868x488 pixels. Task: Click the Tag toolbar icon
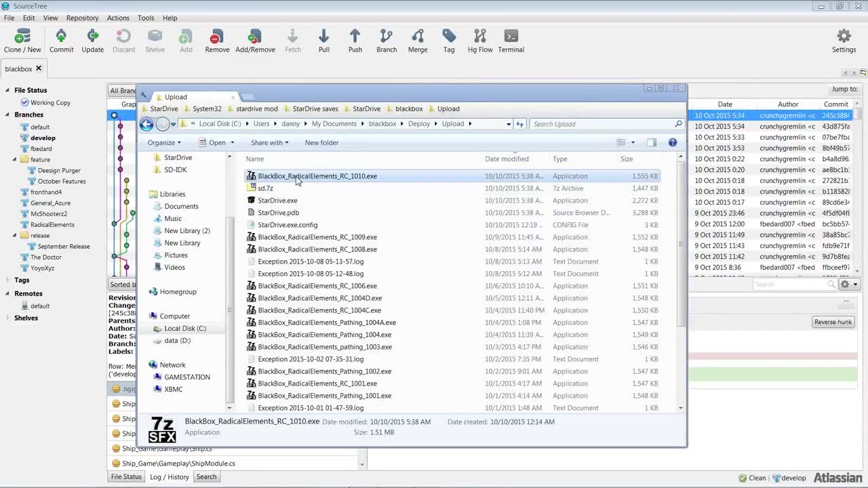coord(449,41)
